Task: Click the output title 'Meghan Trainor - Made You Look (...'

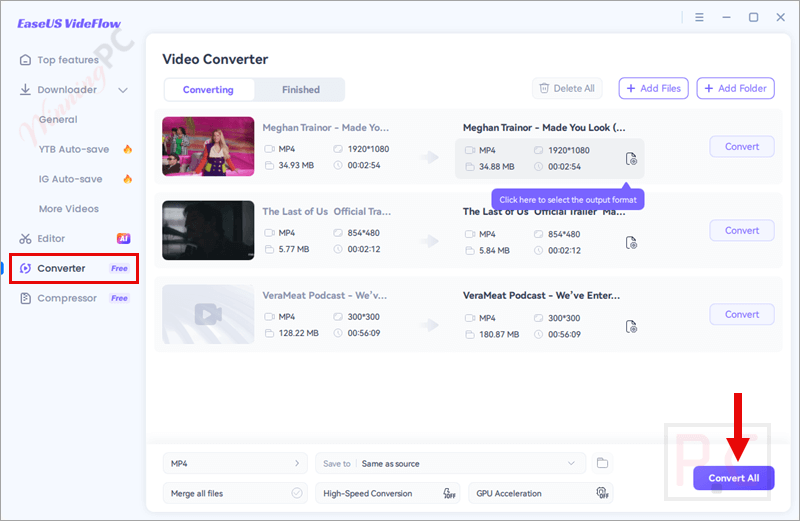Action: 544,128
